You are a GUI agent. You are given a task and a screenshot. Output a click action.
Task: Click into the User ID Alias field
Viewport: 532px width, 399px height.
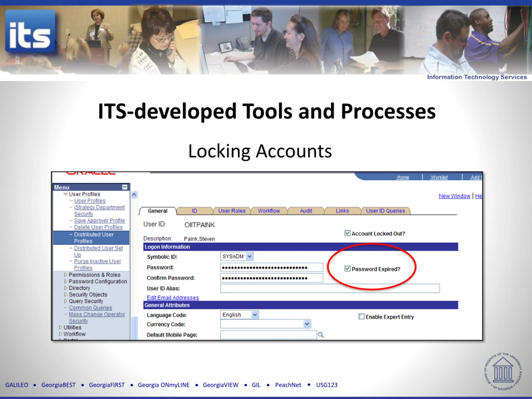pyautogui.click(x=330, y=288)
